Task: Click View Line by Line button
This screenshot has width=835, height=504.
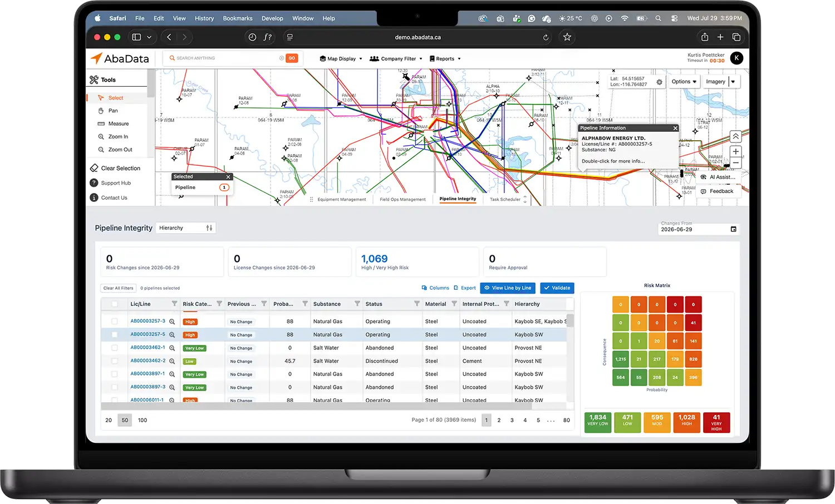Action: click(508, 288)
